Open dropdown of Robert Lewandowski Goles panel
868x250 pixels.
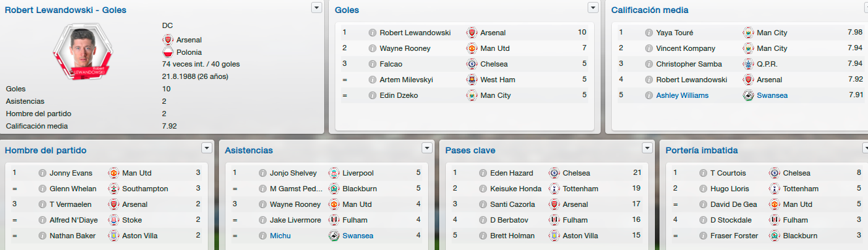click(x=316, y=7)
